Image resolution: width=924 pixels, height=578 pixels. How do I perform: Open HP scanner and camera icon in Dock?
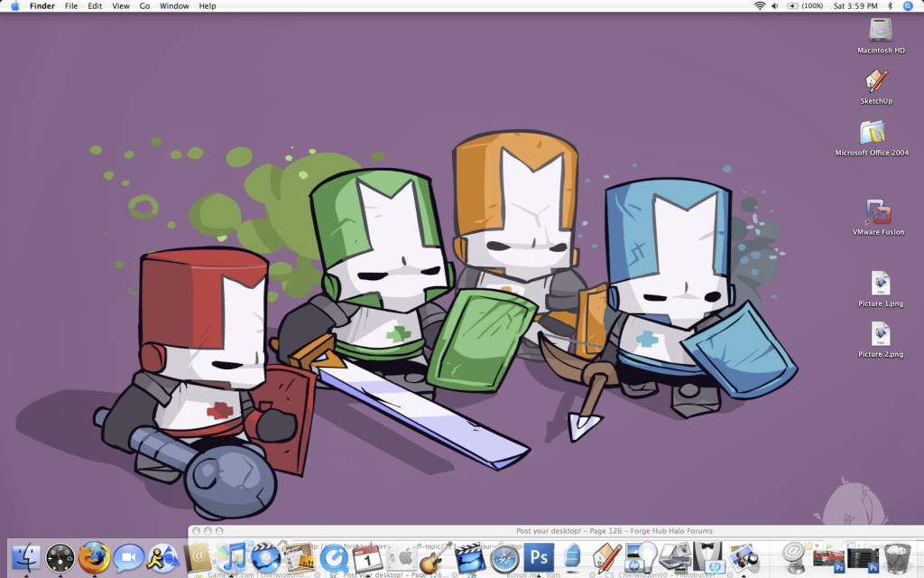point(675,558)
